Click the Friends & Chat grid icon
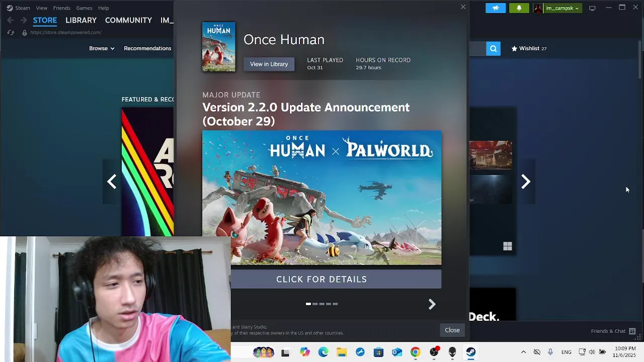Viewport: 644px width, 362px height. tap(632, 331)
